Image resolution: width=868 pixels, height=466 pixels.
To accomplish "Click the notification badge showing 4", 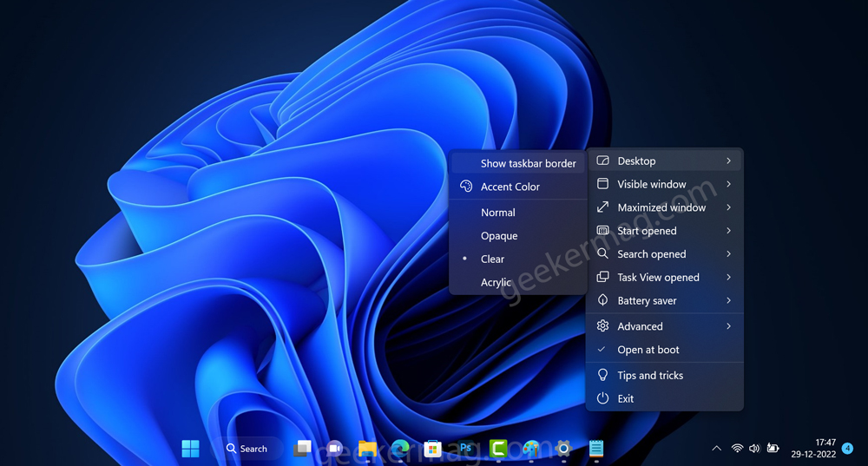I will tap(847, 449).
